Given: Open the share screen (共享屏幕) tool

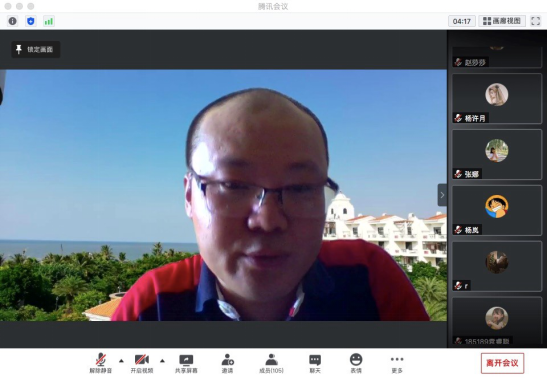Looking at the screenshot, I should 186,364.
